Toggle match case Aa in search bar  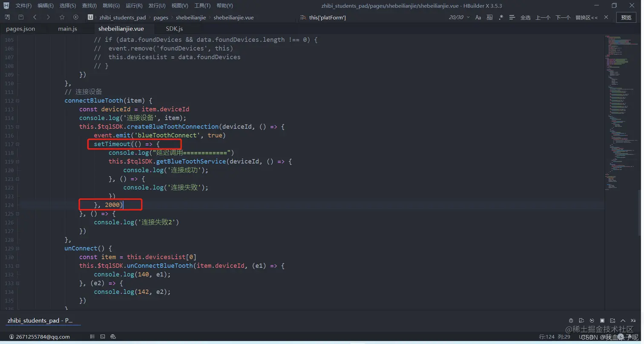(478, 17)
